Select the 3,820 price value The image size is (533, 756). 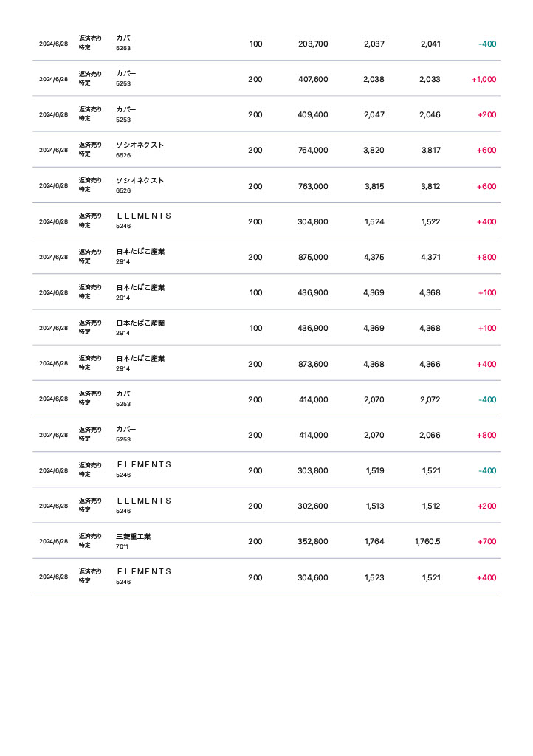(374, 151)
